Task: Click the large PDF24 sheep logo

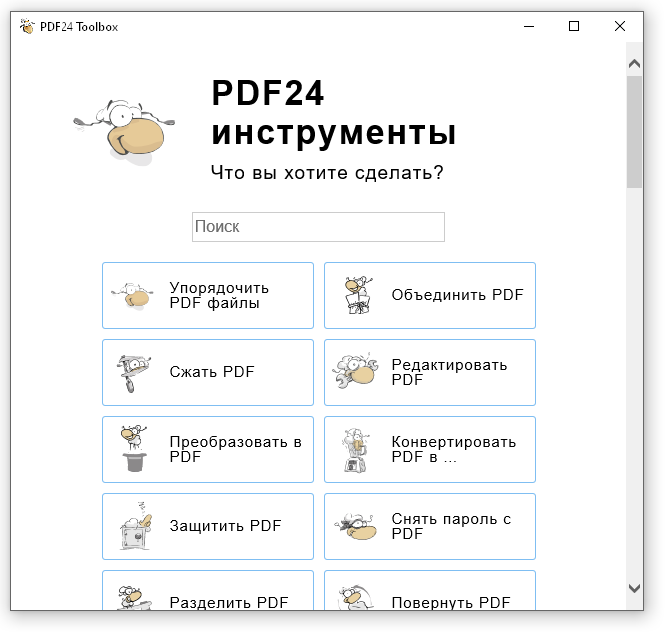Action: (124, 132)
